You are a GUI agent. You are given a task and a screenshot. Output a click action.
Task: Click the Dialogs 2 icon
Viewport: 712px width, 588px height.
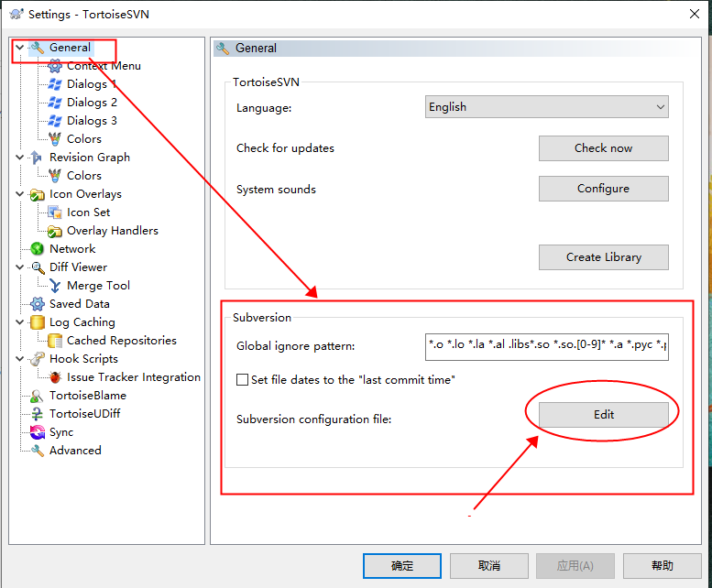(54, 103)
